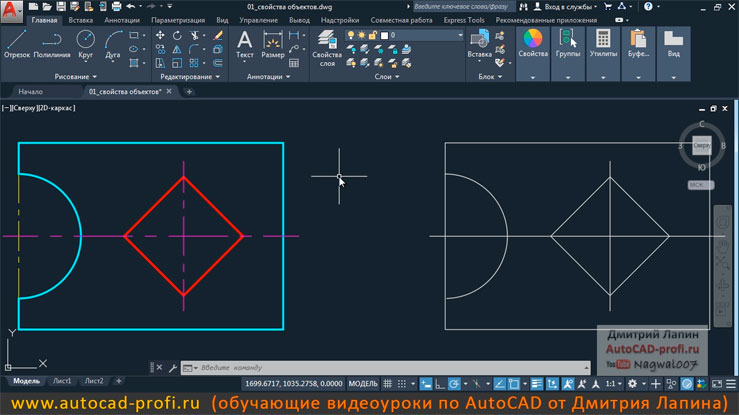Toggle snap mode dots in status bar
The image size is (739, 415).
tap(402, 384)
